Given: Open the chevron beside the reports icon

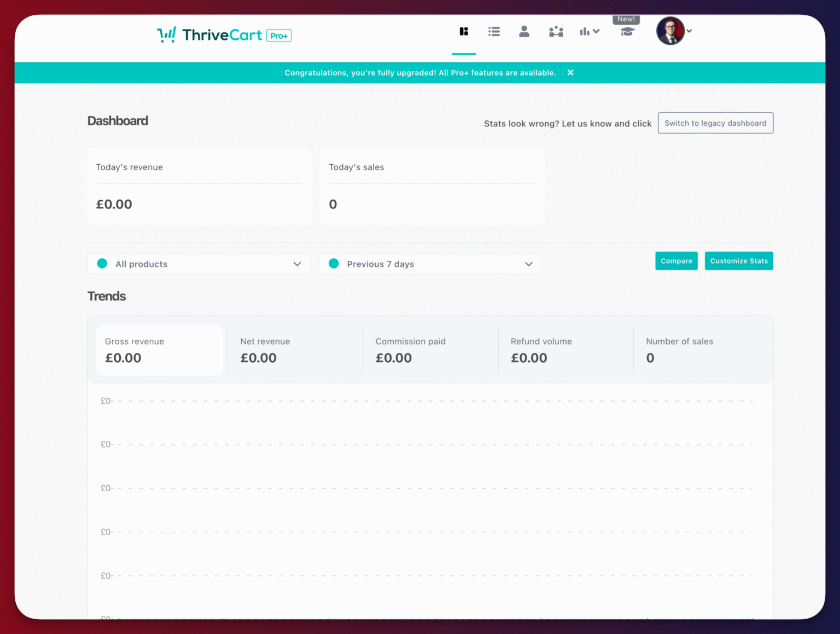Looking at the screenshot, I should (x=597, y=31).
